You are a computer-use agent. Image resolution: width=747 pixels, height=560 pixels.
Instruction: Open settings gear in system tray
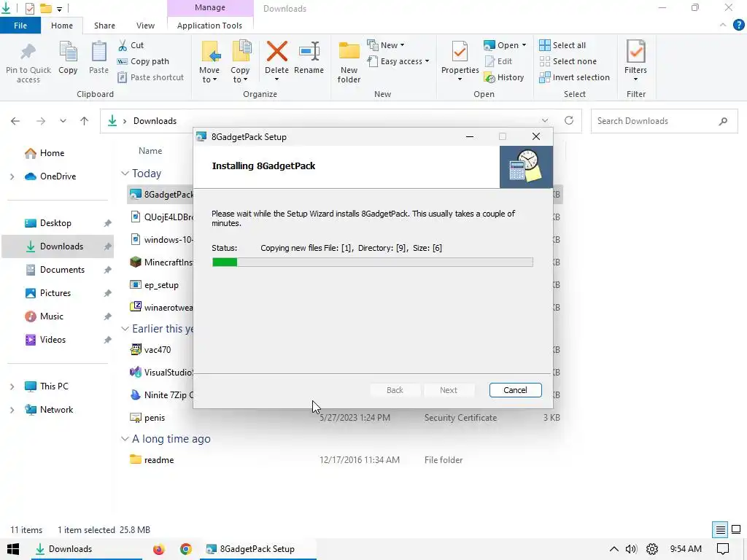click(652, 549)
